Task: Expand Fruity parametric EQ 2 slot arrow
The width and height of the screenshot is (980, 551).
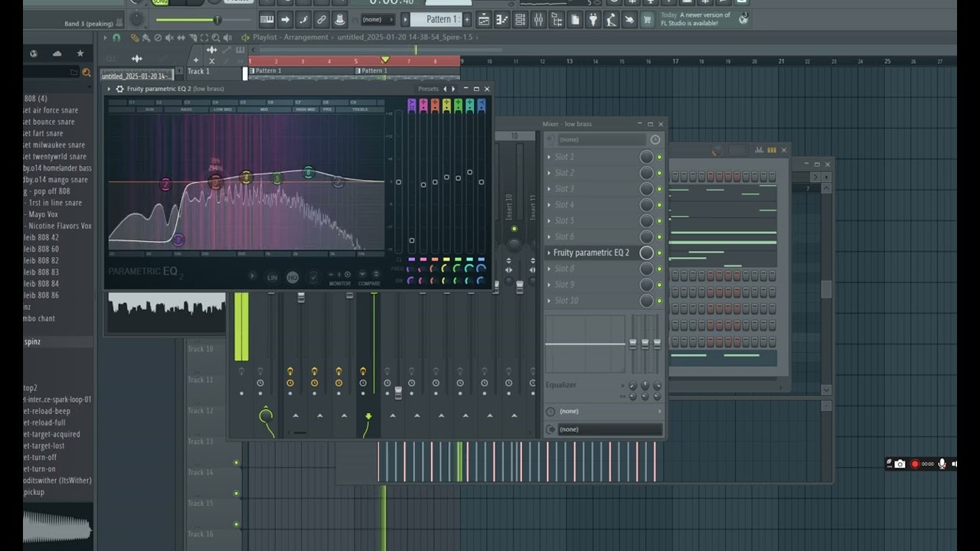Action: pos(549,253)
